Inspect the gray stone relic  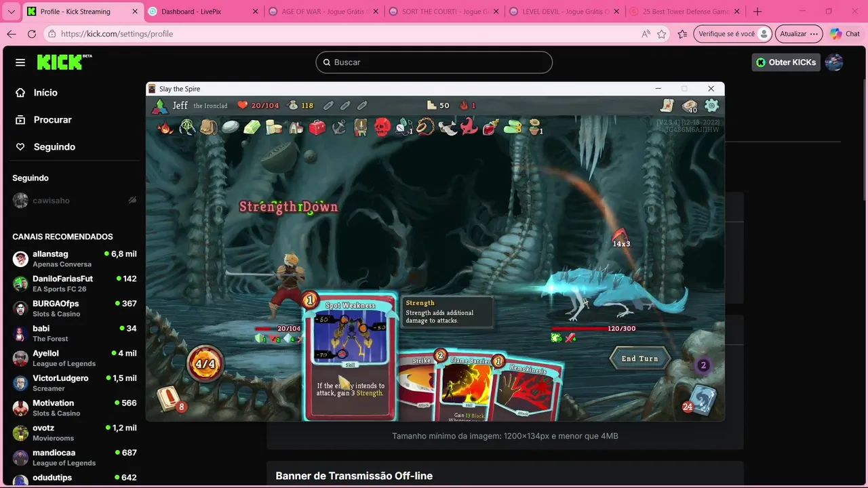(231, 127)
